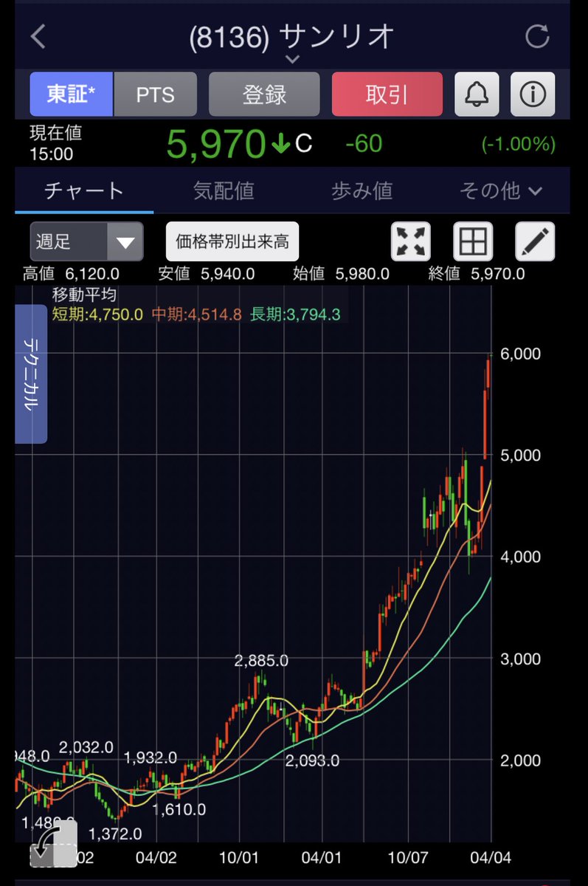Open the その他 dropdown tab
Image resolution: width=588 pixels, height=886 pixels.
[x=501, y=190]
